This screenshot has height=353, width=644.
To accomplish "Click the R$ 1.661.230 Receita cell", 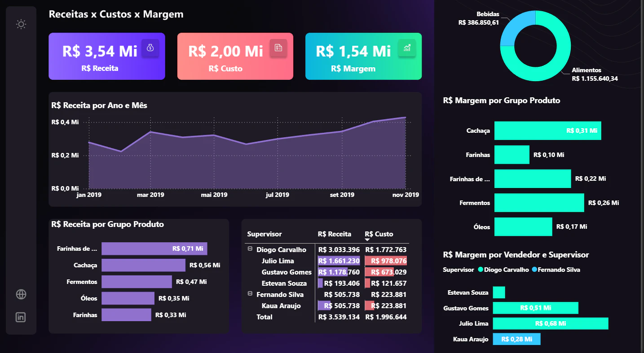I will coord(339,261).
